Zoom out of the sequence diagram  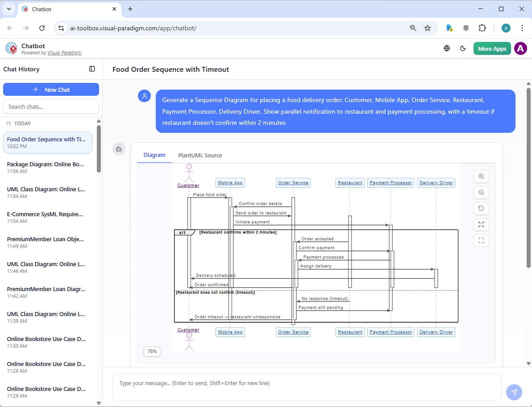click(481, 192)
